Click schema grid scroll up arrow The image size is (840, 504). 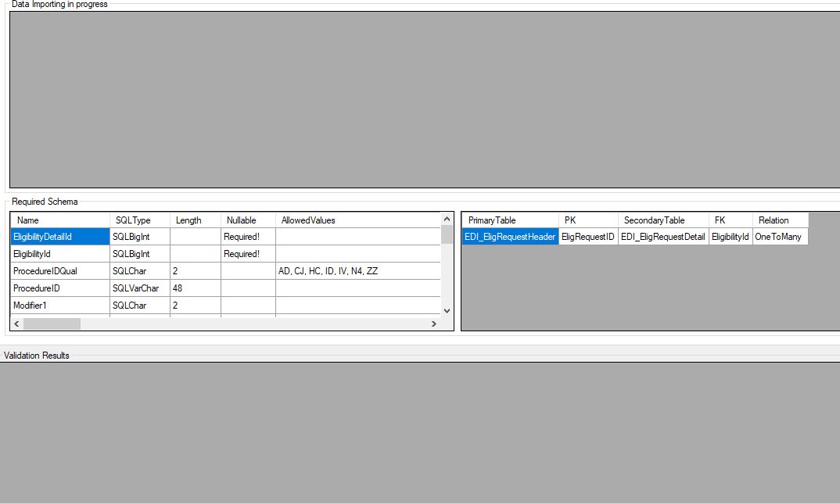[447, 219]
